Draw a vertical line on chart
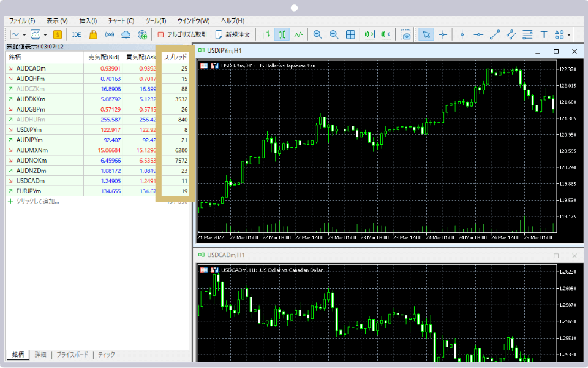 pyautogui.click(x=462, y=34)
